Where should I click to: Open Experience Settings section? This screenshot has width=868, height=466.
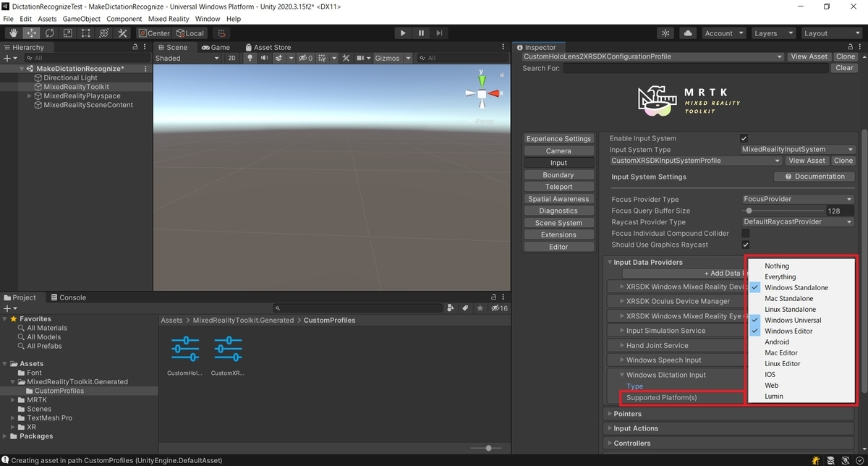pyautogui.click(x=558, y=139)
